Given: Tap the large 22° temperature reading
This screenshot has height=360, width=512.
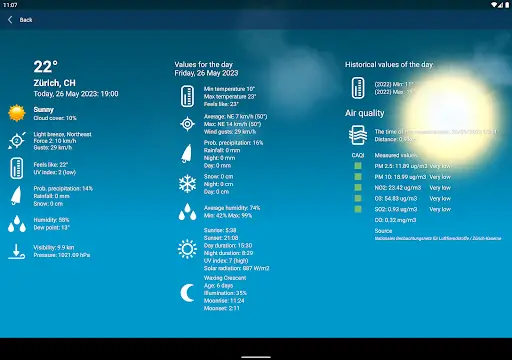Looking at the screenshot, I should coord(46,67).
